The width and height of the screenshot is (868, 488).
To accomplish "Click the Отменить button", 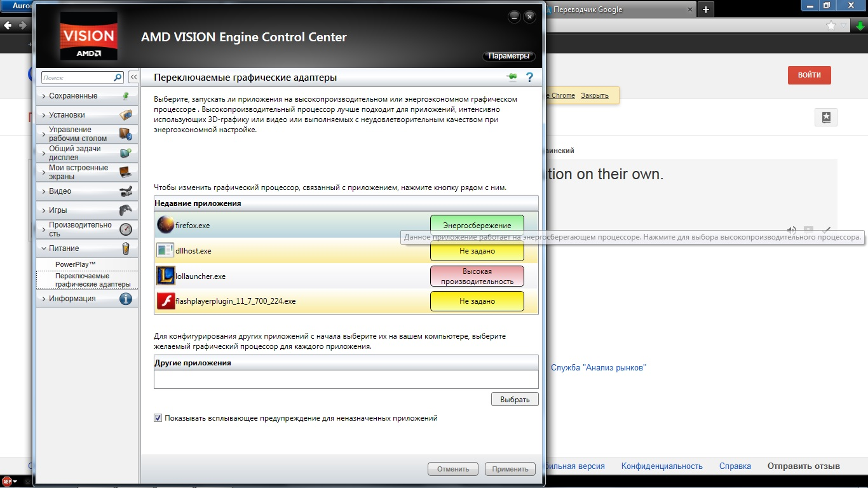I will [x=453, y=469].
